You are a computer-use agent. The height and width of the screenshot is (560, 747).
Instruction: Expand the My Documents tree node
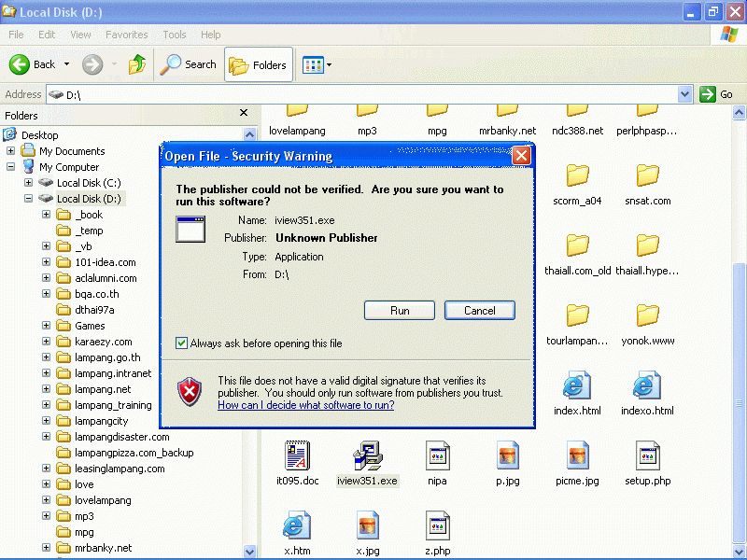click(11, 151)
